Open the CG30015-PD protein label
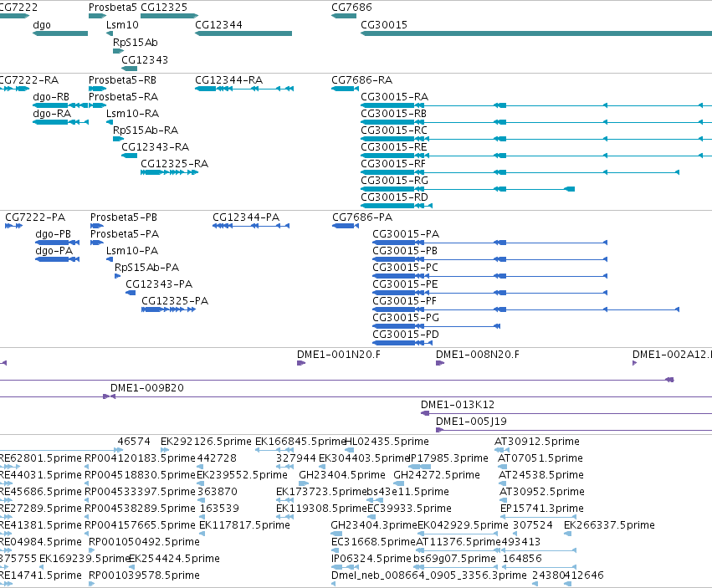 click(x=406, y=335)
